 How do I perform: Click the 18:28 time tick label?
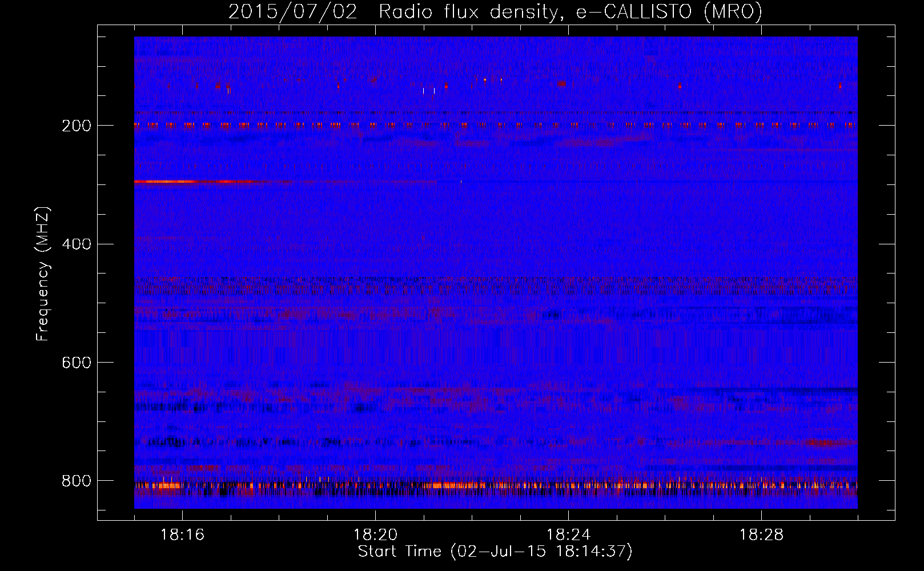(x=761, y=534)
